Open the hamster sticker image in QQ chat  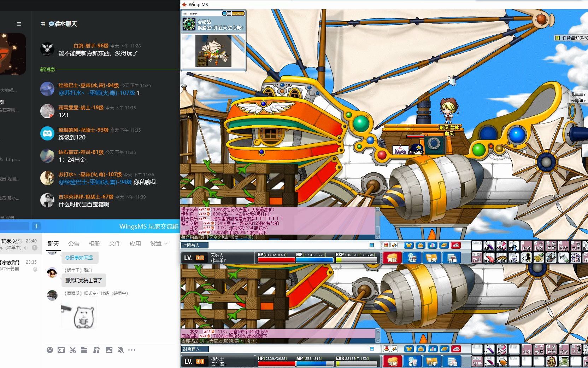tap(78, 314)
